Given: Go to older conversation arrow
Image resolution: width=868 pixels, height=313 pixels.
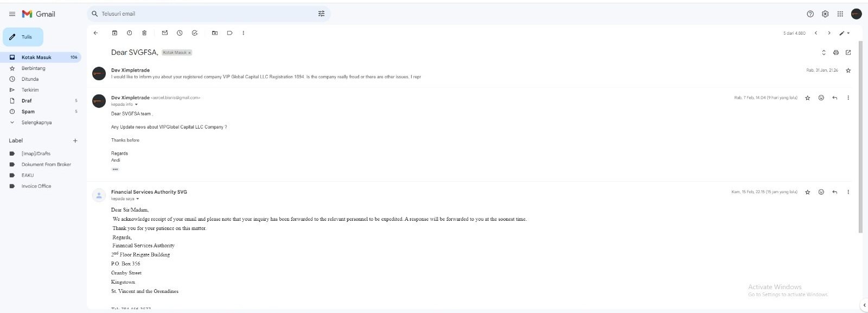Looking at the screenshot, I should pos(829,33).
